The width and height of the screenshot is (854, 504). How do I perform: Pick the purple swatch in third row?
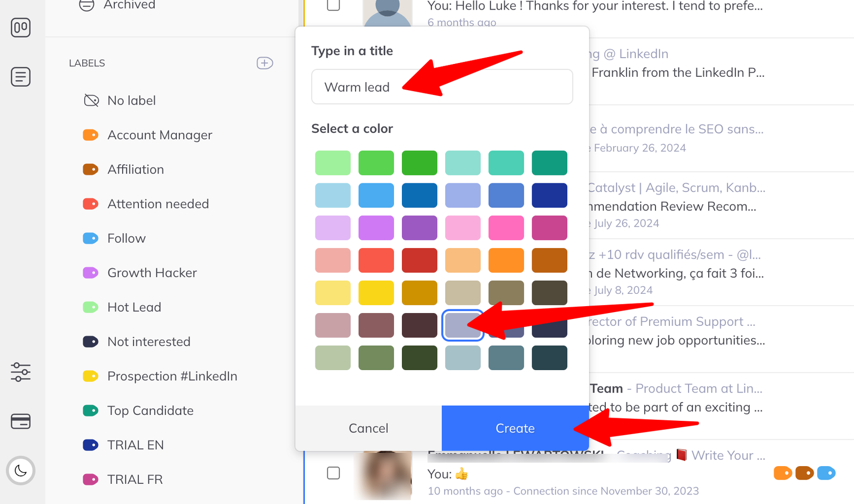(420, 228)
